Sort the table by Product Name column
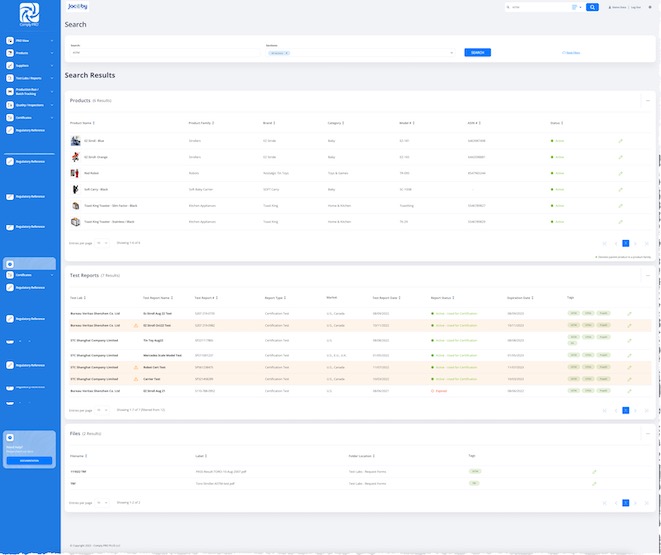 pyautogui.click(x=82, y=123)
